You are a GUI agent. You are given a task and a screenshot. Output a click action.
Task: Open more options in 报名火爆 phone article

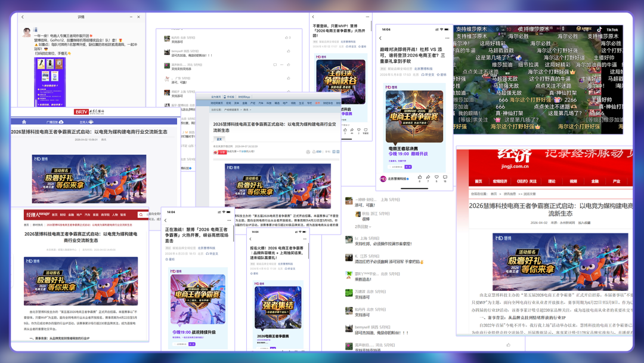click(305, 239)
